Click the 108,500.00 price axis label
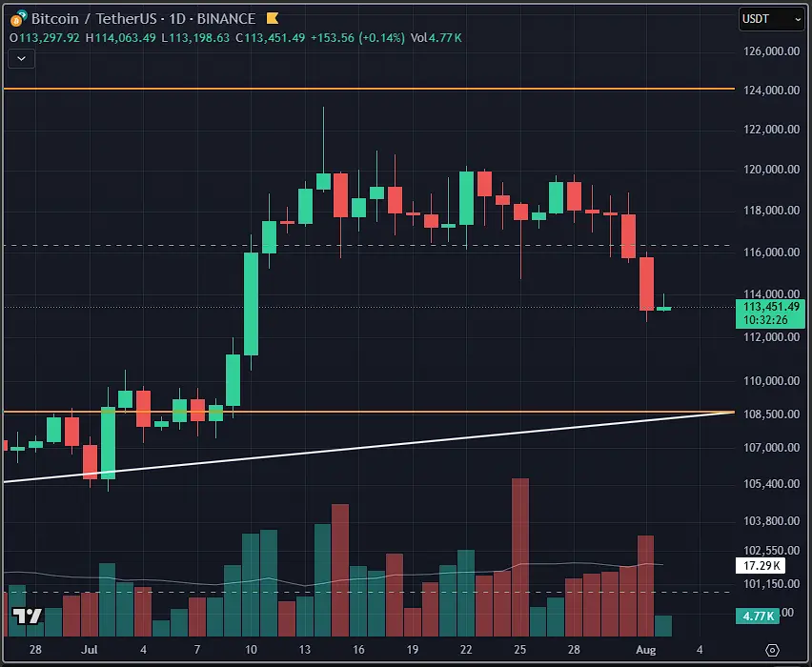Image resolution: width=812 pixels, height=667 pixels. pyautogui.click(x=771, y=414)
